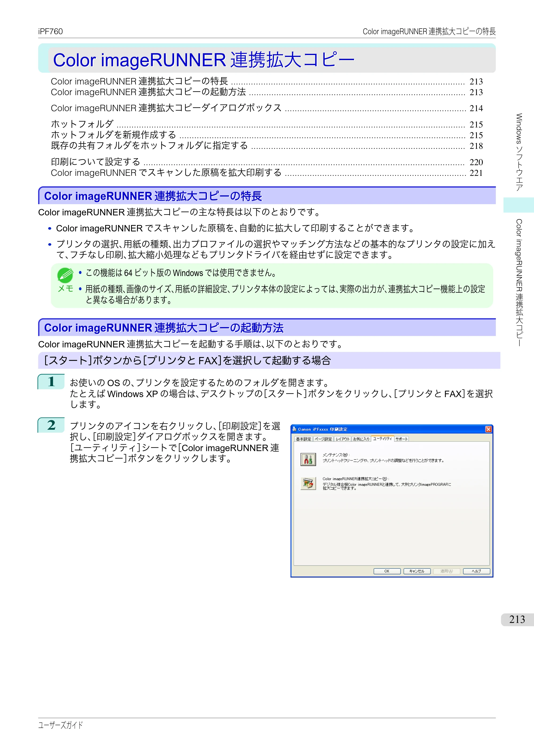Click the printer icon in the dialog title bar
Viewport: 534px width, 756px height.
pyautogui.click(x=295, y=429)
